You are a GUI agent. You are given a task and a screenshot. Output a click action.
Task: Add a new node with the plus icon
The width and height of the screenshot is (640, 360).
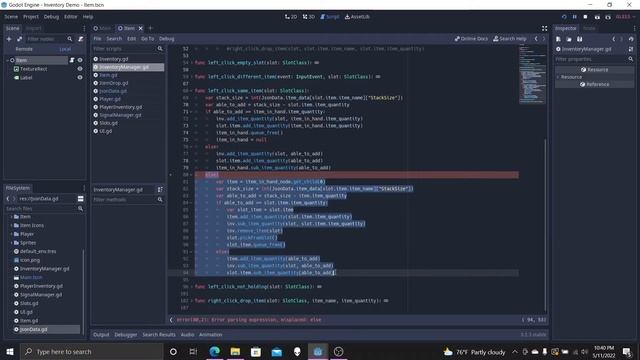pyautogui.click(x=9, y=39)
